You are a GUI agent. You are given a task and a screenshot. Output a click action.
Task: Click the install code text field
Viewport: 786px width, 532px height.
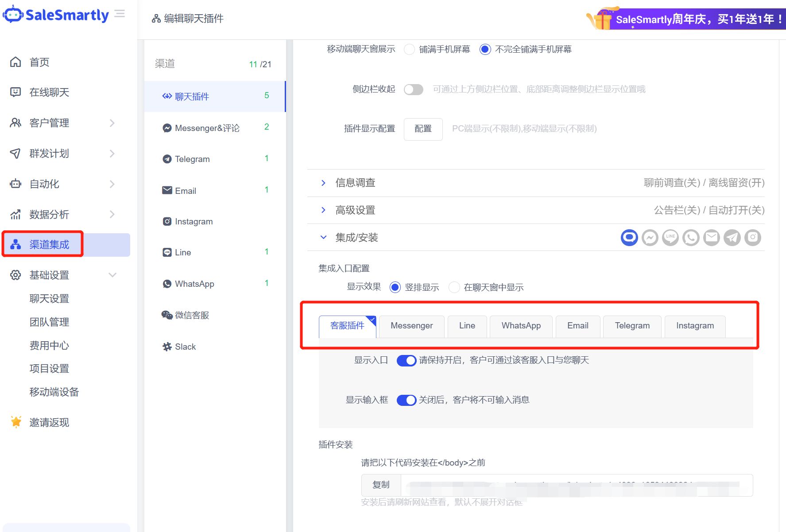click(577, 485)
